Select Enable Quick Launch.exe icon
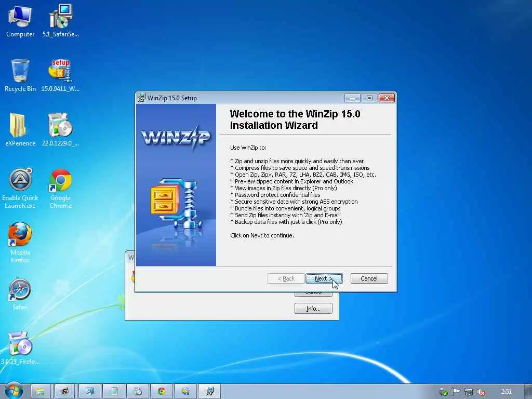This screenshot has height=399, width=532. click(x=20, y=188)
